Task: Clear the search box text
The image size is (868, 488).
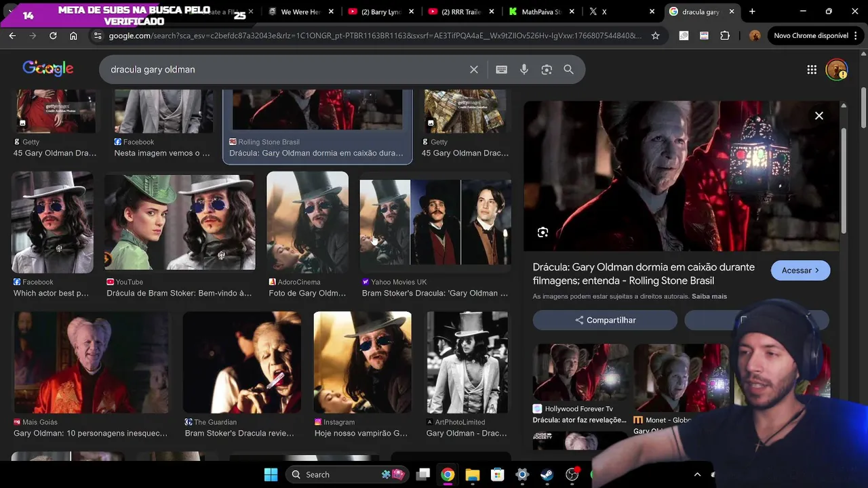Action: [474, 69]
